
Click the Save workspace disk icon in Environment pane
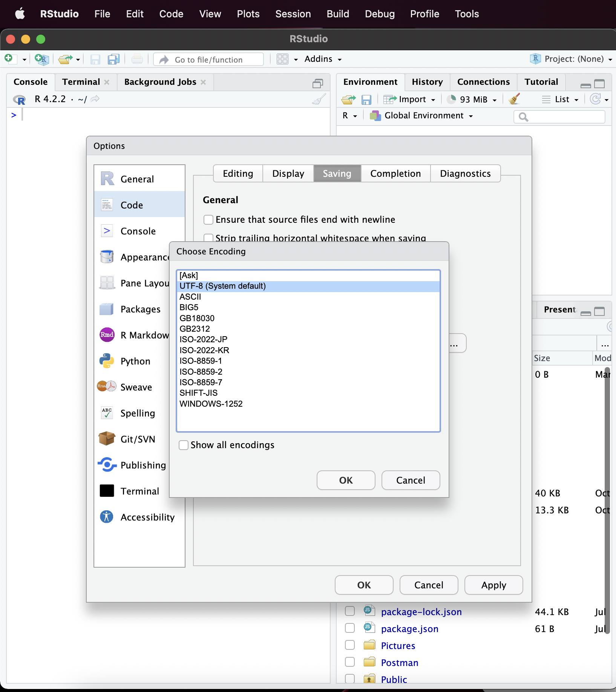point(366,100)
